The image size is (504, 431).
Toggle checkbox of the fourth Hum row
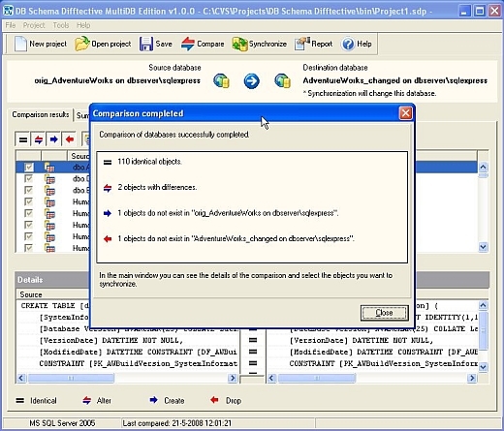(29, 236)
